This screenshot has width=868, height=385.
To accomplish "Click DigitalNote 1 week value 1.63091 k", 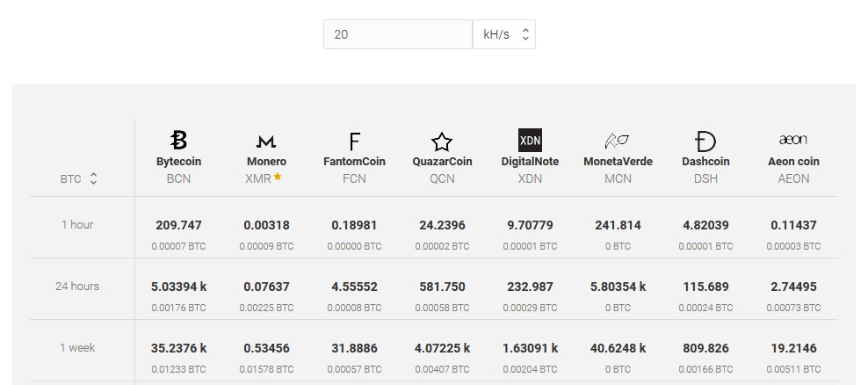I will tap(530, 348).
